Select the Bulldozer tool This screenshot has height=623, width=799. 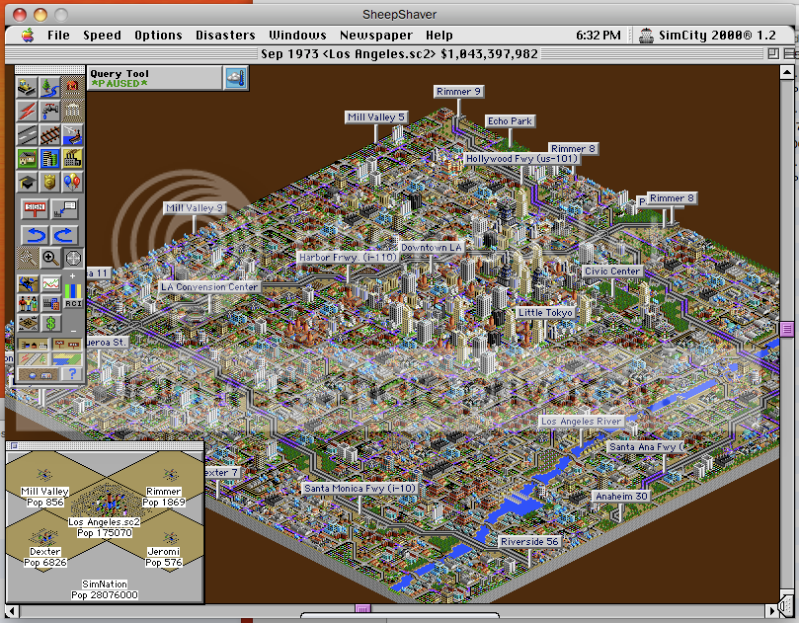(x=26, y=87)
